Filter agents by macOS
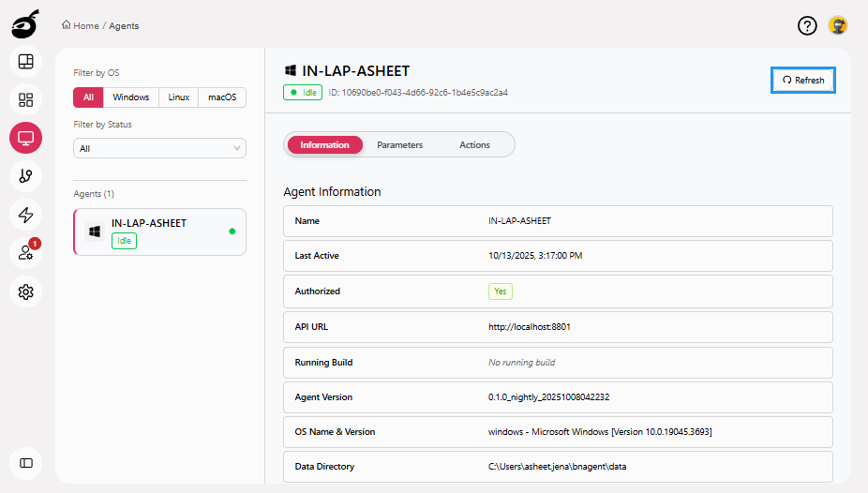This screenshot has height=493, width=868. click(222, 97)
